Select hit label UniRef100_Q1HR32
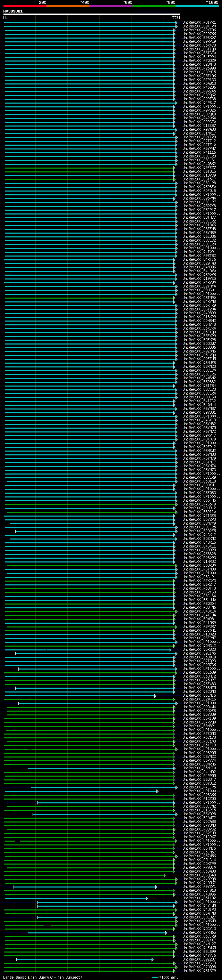222x980 pixels. pos(199,561)
